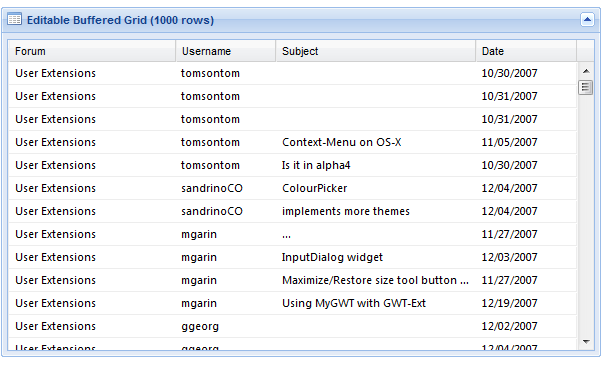This screenshot has height=365, width=605.
Task: Select the date cell 11/05/2007
Action: tap(526, 142)
